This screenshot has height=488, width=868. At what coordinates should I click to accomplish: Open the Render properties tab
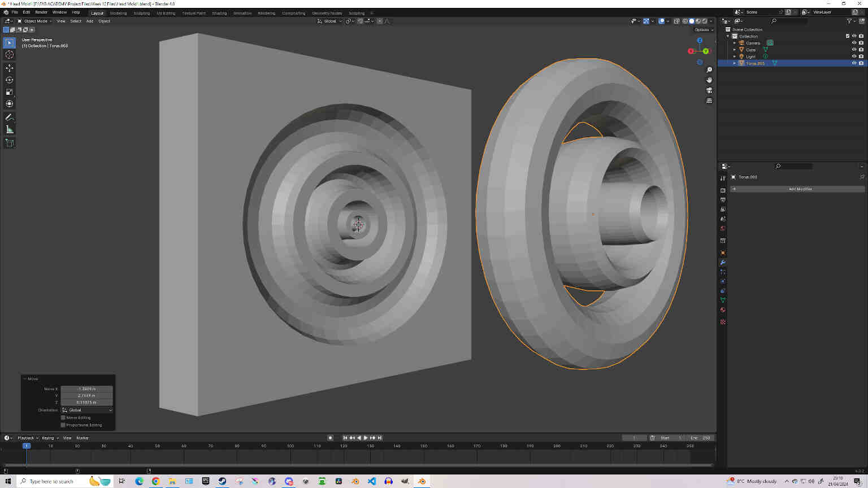tap(723, 190)
